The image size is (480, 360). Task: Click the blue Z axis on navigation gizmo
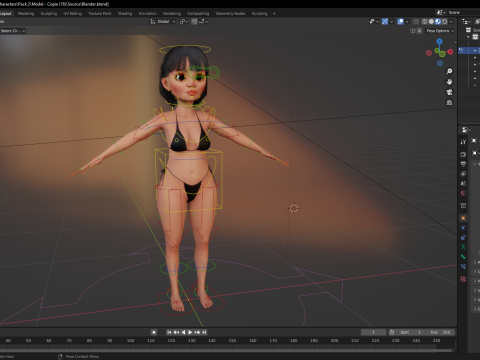pos(440,41)
